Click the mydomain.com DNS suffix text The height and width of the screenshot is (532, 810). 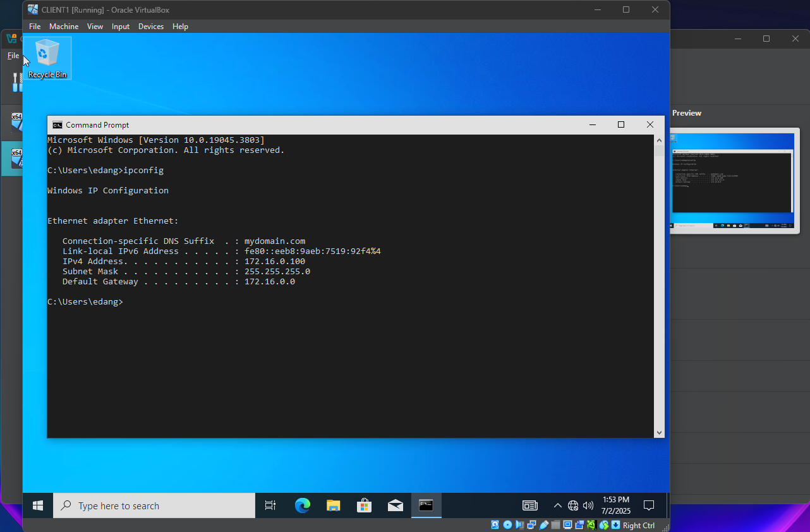point(275,241)
